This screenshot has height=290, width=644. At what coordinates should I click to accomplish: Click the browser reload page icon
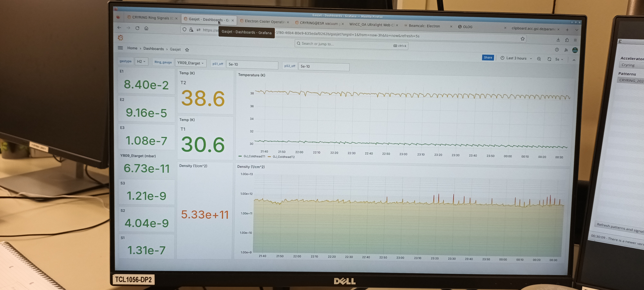click(137, 28)
